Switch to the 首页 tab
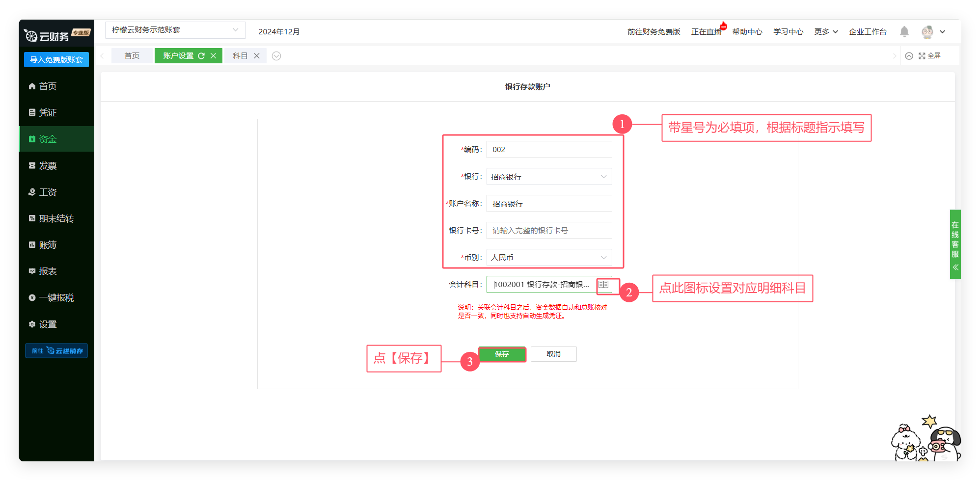The height and width of the screenshot is (480, 980). [x=132, y=56]
